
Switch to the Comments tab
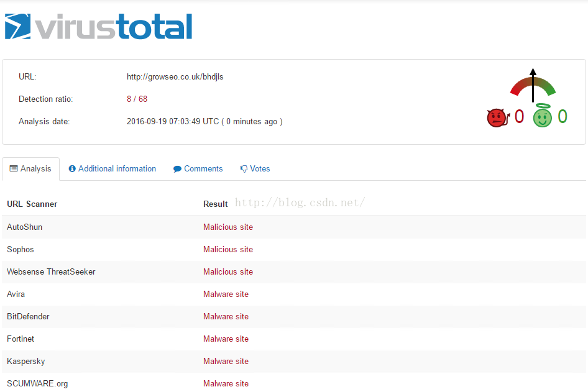coord(198,168)
